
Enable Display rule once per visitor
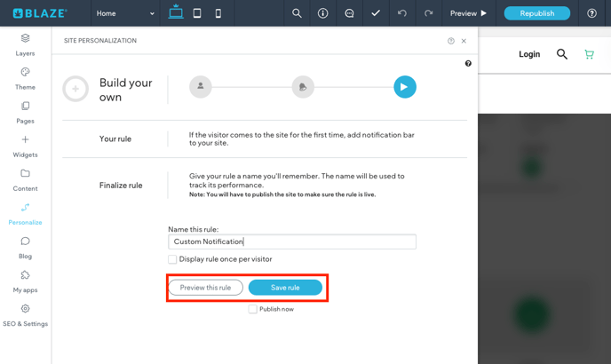(172, 259)
